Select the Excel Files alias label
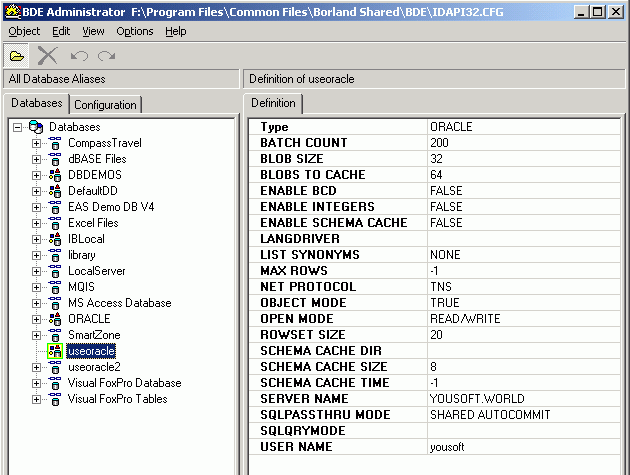 tap(93, 223)
